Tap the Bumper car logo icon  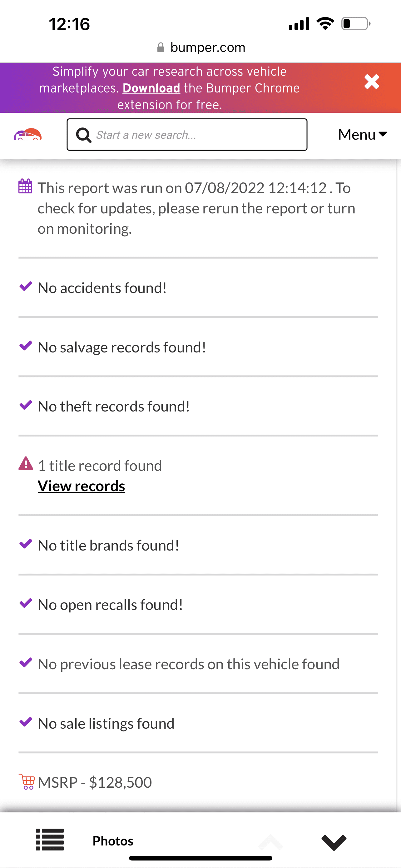tap(27, 134)
